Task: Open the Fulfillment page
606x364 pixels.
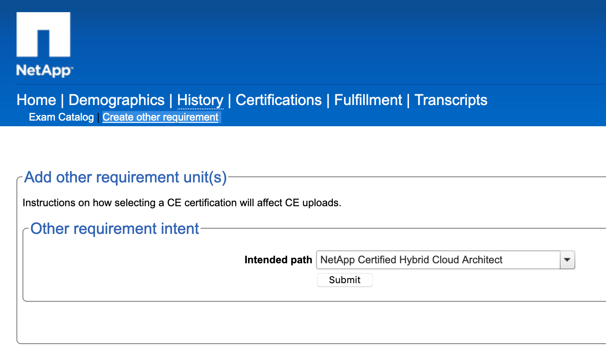Action: tap(368, 100)
